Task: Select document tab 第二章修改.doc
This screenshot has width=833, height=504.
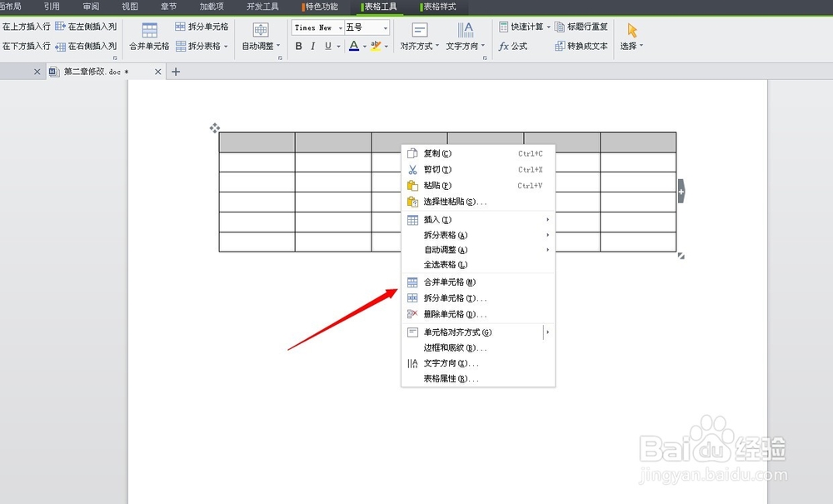Action: [97, 72]
